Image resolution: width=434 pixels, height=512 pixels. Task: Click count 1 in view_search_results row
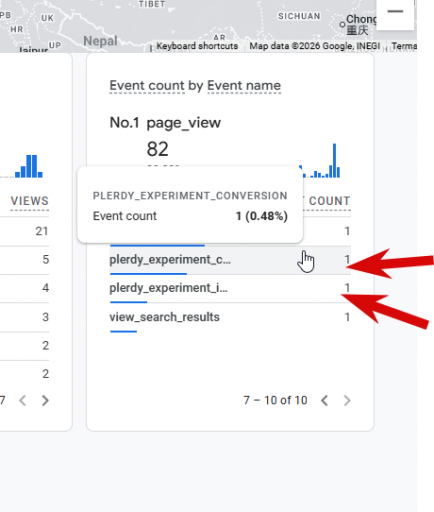(347, 317)
